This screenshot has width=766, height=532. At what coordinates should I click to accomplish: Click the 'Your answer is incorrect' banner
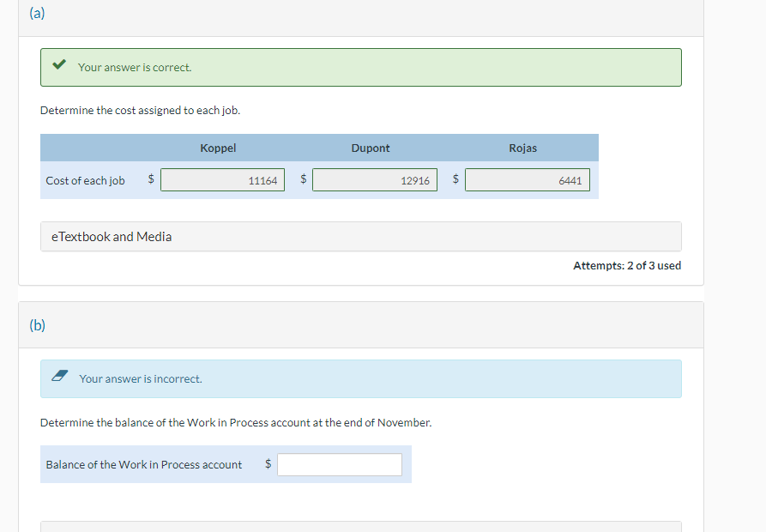361,378
